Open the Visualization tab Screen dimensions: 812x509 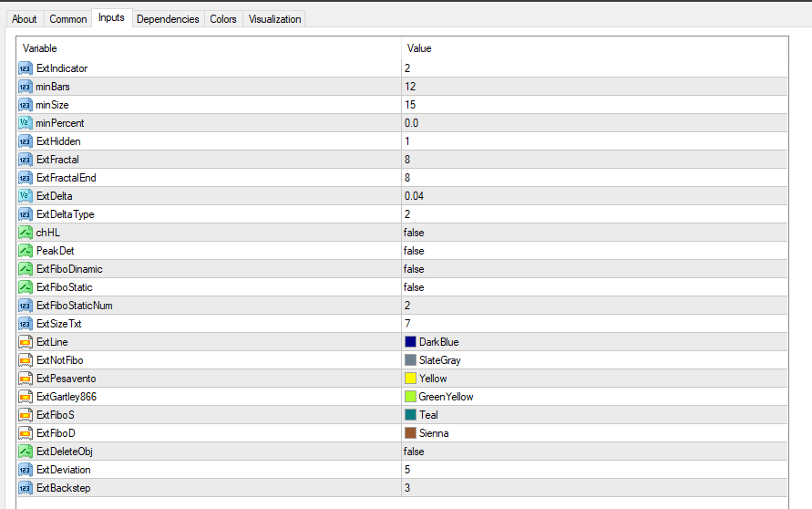pos(273,19)
